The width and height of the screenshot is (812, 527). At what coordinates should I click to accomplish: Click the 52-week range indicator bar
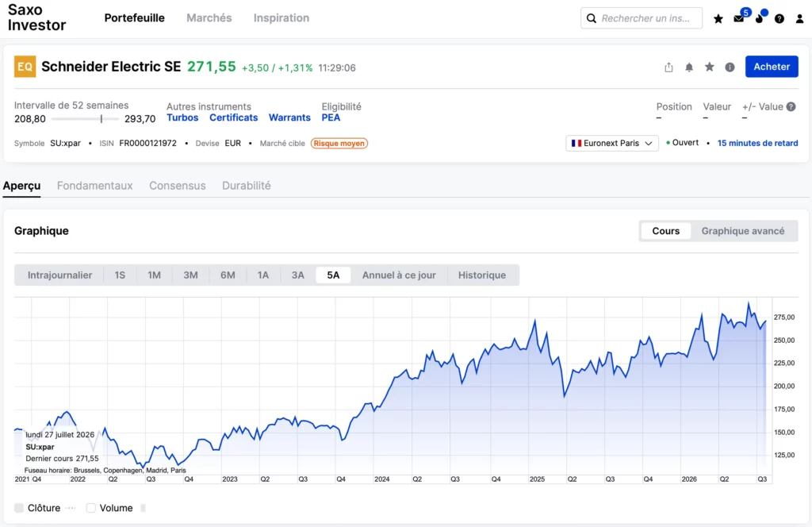(85, 119)
